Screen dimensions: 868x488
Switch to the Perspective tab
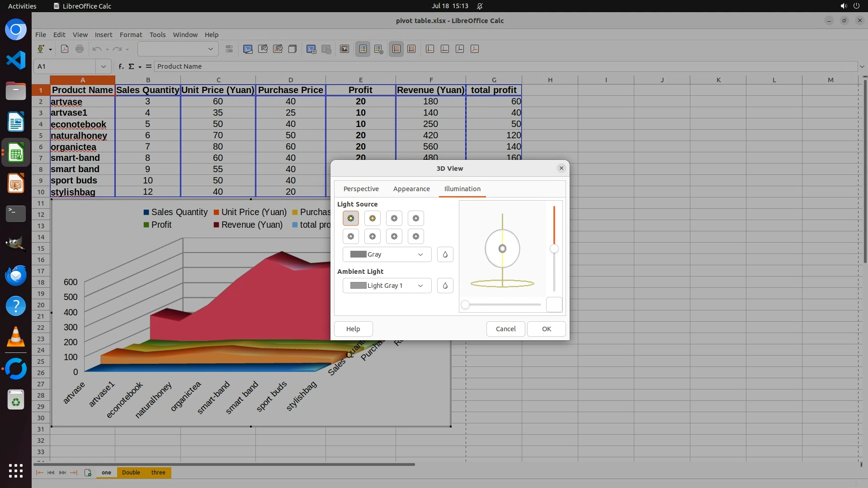pyautogui.click(x=361, y=189)
